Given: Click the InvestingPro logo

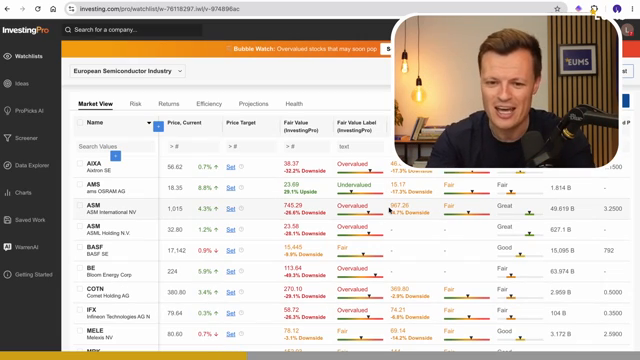Looking at the screenshot, I should 25,30.
